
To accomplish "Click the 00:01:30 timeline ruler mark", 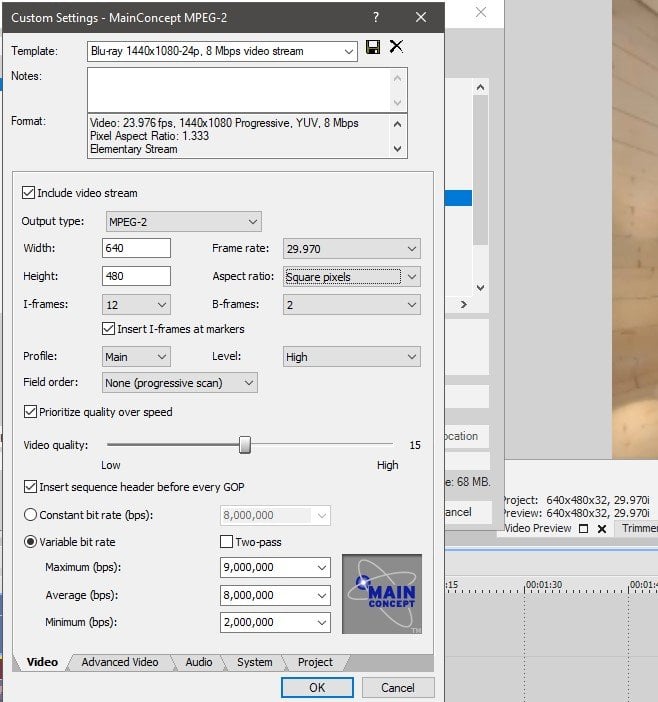I will pos(544,585).
